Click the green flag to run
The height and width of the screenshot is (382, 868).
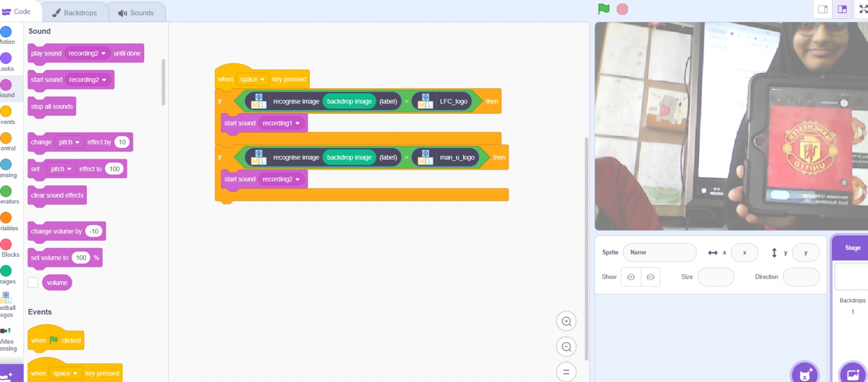click(603, 9)
